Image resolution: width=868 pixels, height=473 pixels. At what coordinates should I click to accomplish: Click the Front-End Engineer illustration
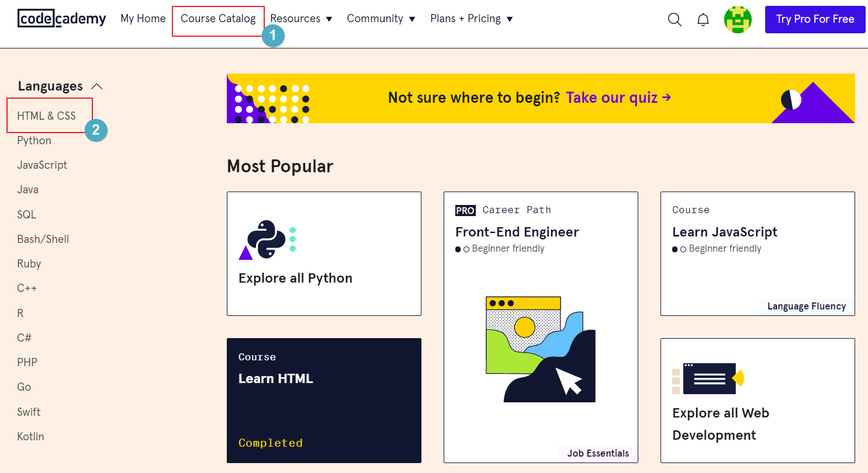[x=541, y=349]
